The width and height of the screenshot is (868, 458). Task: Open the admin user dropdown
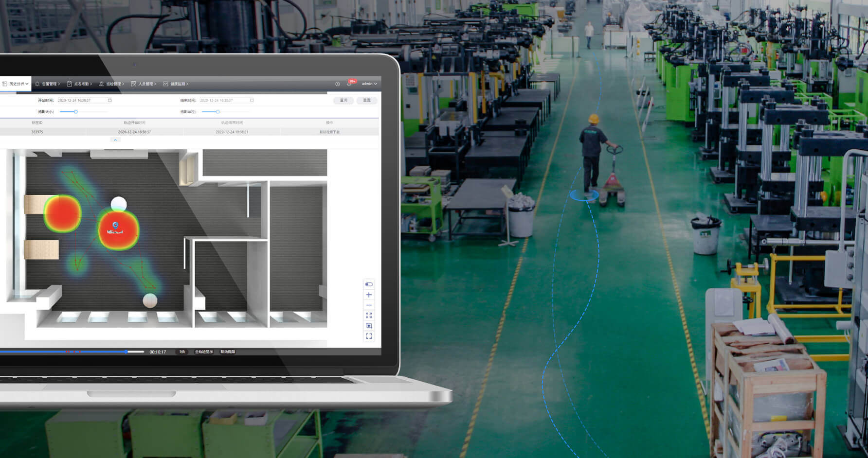pos(369,84)
